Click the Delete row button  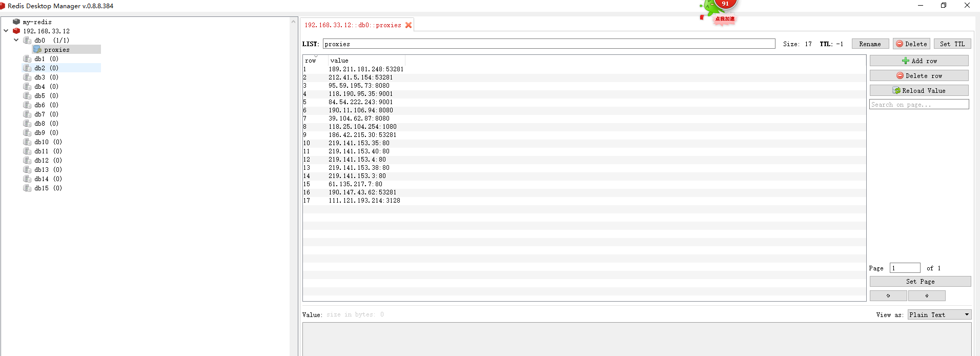pos(919,75)
